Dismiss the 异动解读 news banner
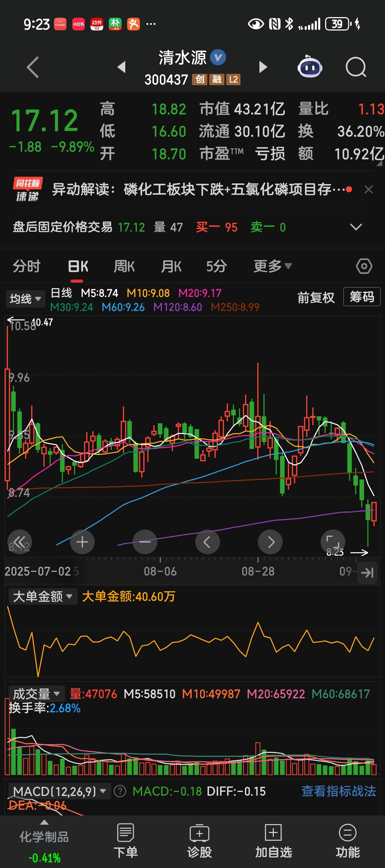The height and width of the screenshot is (868, 385). pos(369,189)
